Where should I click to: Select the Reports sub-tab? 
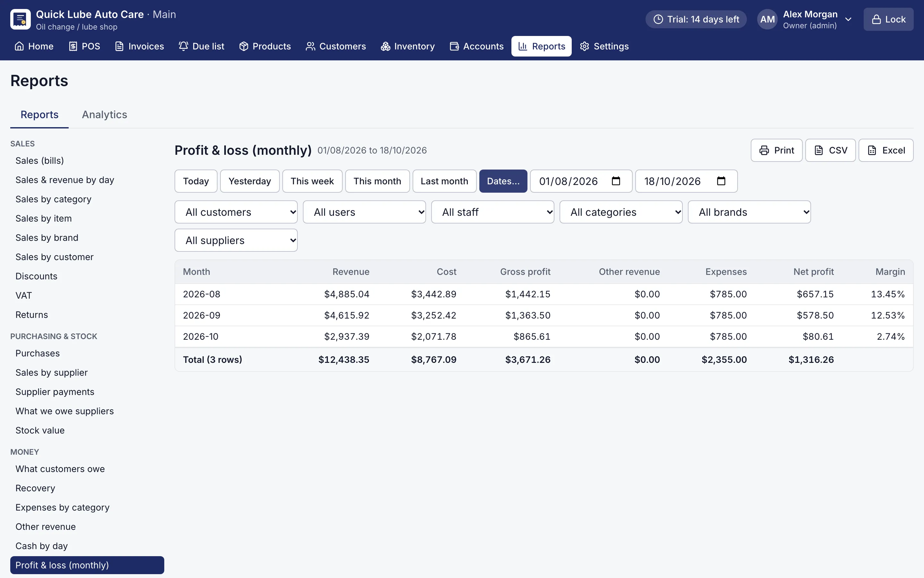(39, 115)
